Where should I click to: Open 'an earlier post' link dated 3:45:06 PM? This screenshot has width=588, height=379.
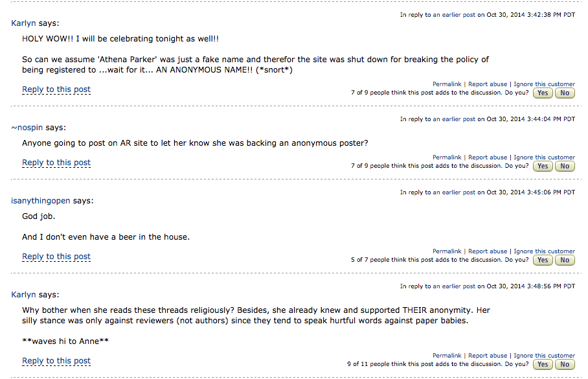click(454, 192)
